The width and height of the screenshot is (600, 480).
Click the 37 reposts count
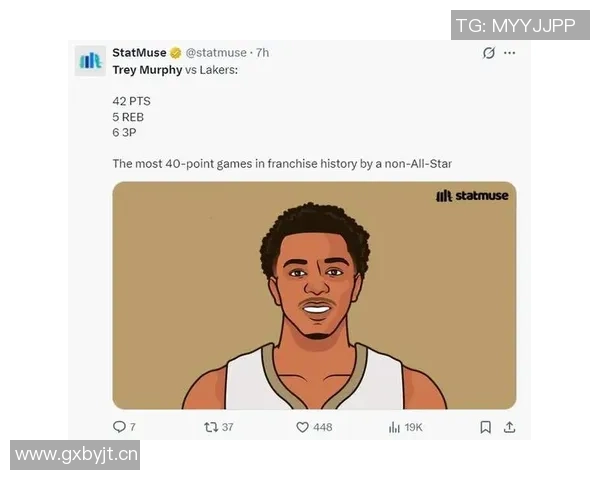[x=228, y=427]
